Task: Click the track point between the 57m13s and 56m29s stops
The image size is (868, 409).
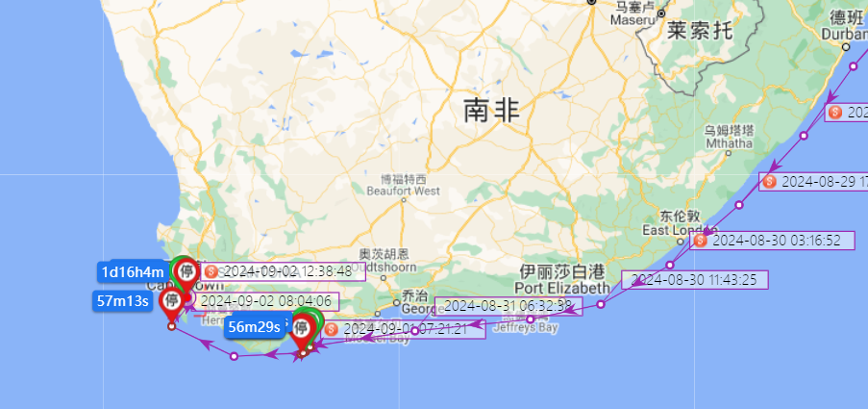Action: 234,356
